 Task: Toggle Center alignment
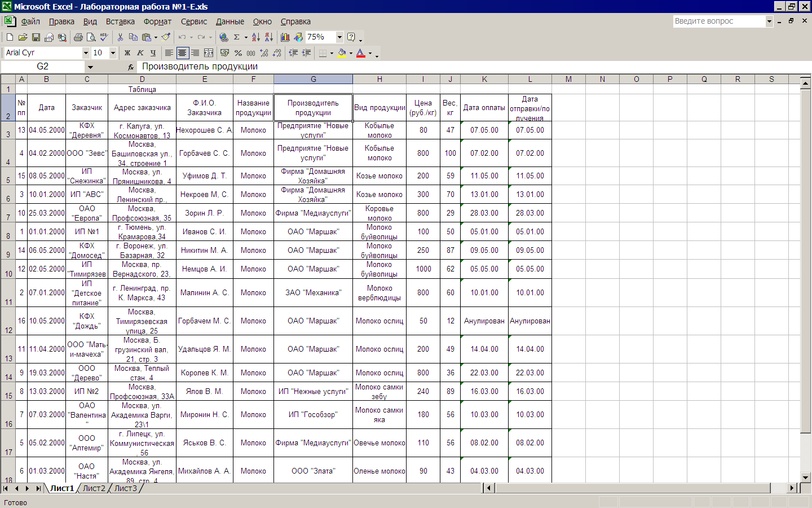182,52
